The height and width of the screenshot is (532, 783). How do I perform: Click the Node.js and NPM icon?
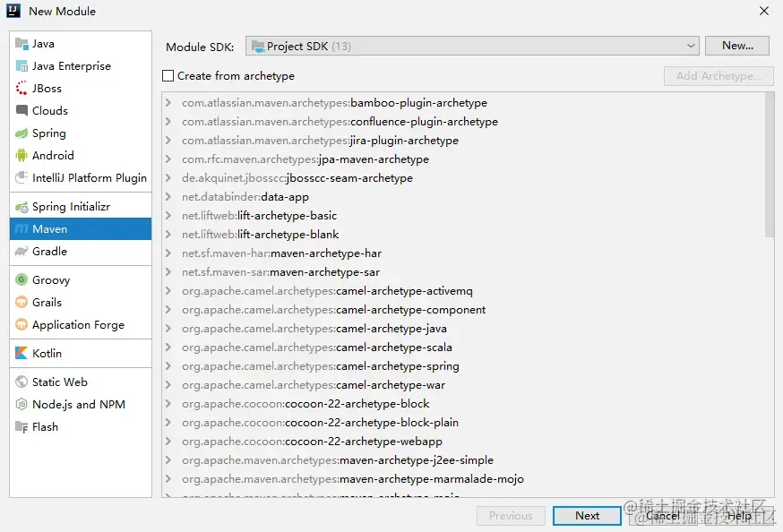coord(22,404)
